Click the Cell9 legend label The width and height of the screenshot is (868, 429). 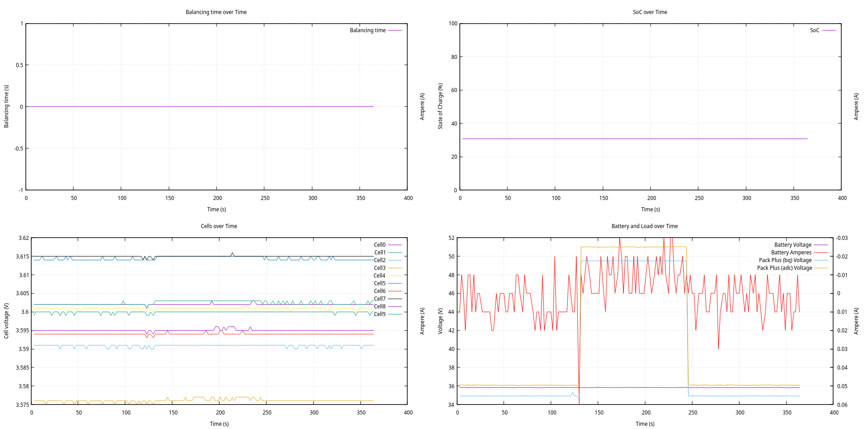click(380, 314)
